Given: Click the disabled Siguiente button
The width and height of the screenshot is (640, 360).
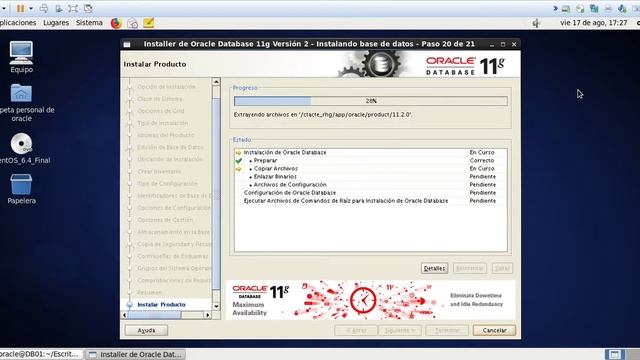Looking at the screenshot, I should [400, 330].
